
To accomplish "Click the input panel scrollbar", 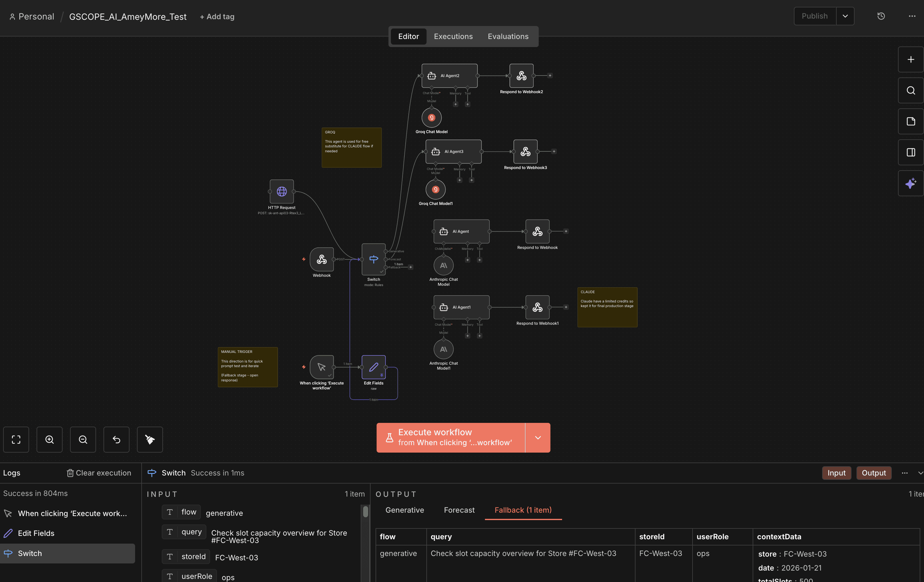I will tap(365, 512).
